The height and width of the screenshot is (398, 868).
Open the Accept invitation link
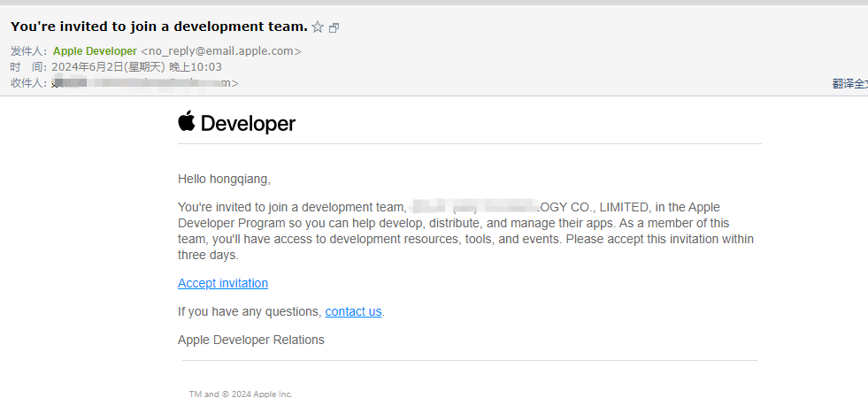pos(223,283)
